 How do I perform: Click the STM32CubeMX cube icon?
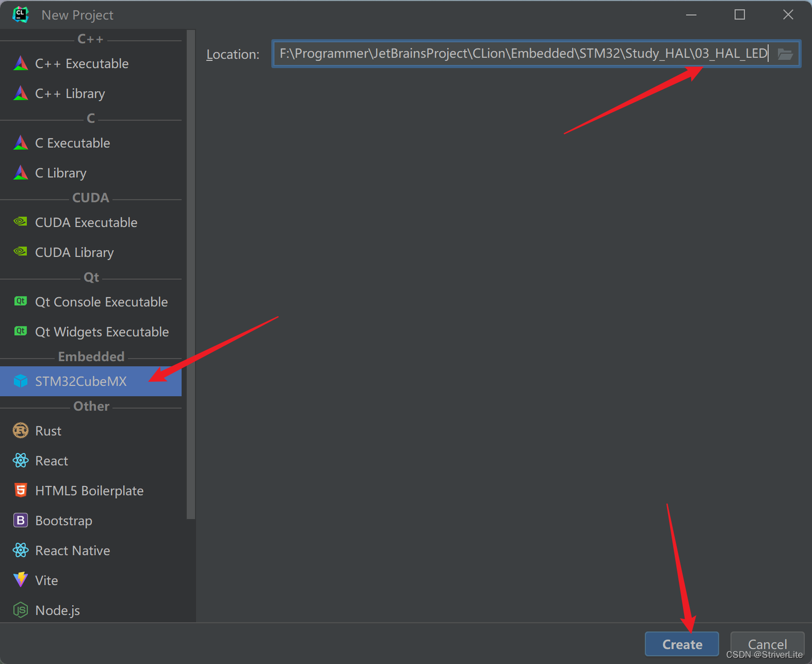pos(21,381)
